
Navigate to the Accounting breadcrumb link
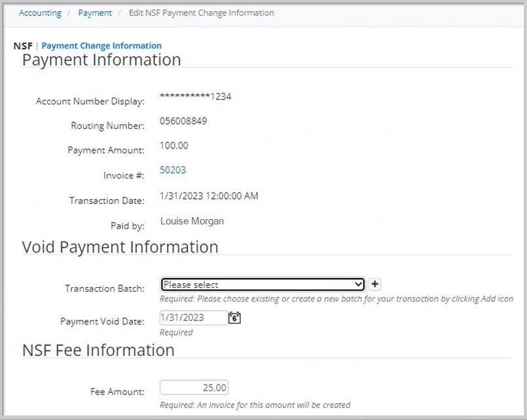(x=40, y=12)
